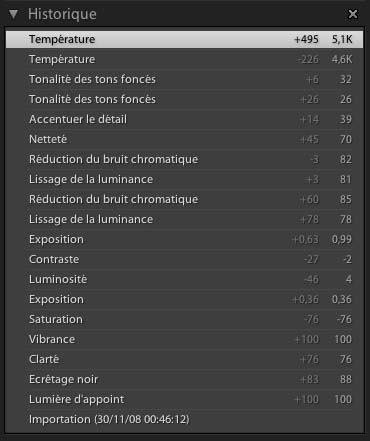Select the Exposition +0,63 history step
The width and height of the screenshot is (370, 441).
click(185, 239)
